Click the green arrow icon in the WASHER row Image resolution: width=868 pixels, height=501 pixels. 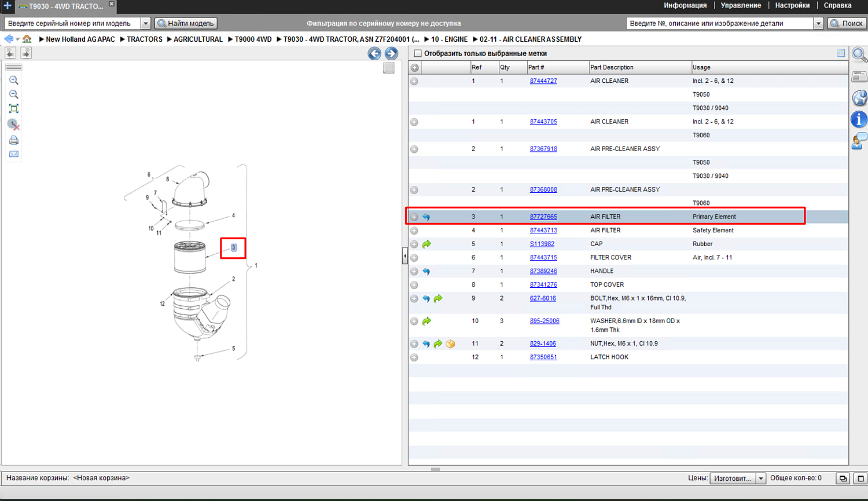coord(426,321)
